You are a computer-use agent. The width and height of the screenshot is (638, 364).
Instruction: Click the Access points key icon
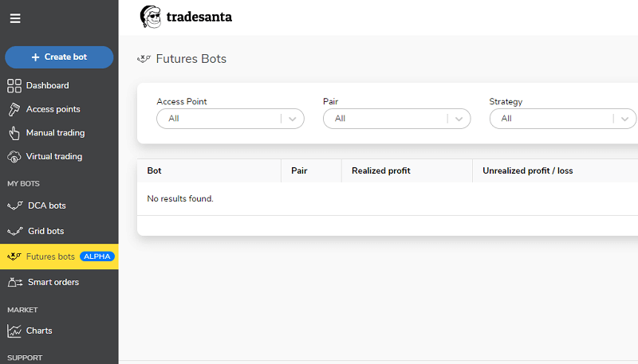pyautogui.click(x=14, y=109)
